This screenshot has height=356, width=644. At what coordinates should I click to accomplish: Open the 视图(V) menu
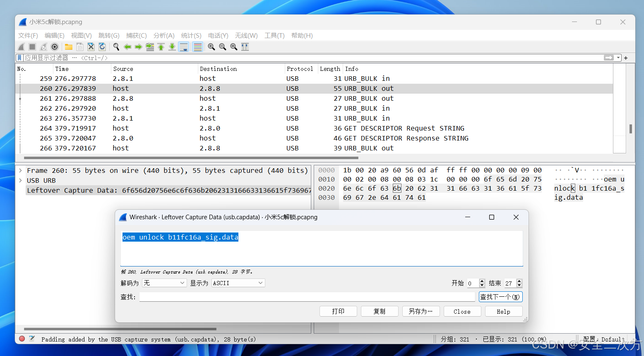tap(81, 36)
